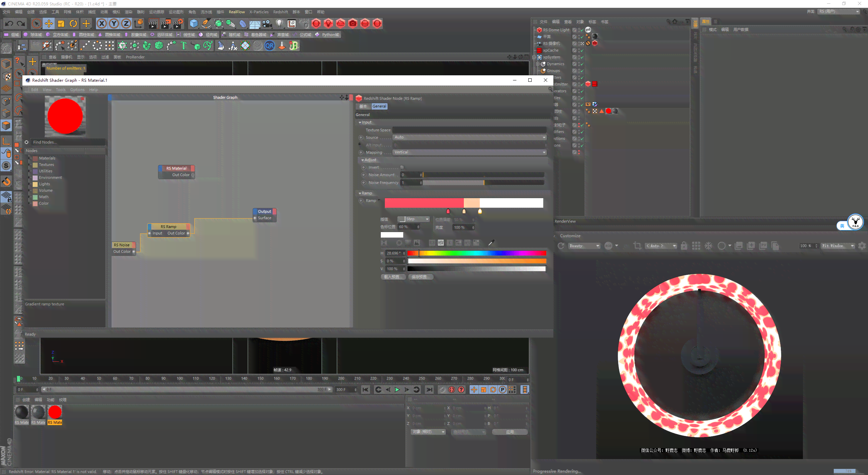
Task: Toggle Noise Frequency animation dot
Action: [363, 183]
